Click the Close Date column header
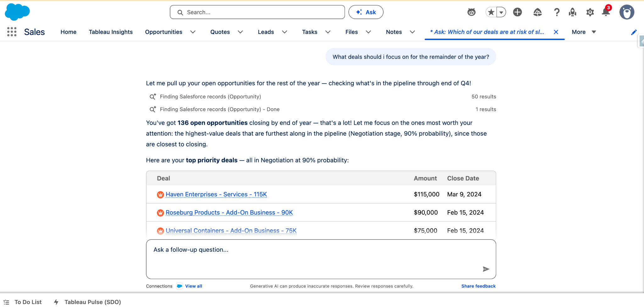 point(463,178)
